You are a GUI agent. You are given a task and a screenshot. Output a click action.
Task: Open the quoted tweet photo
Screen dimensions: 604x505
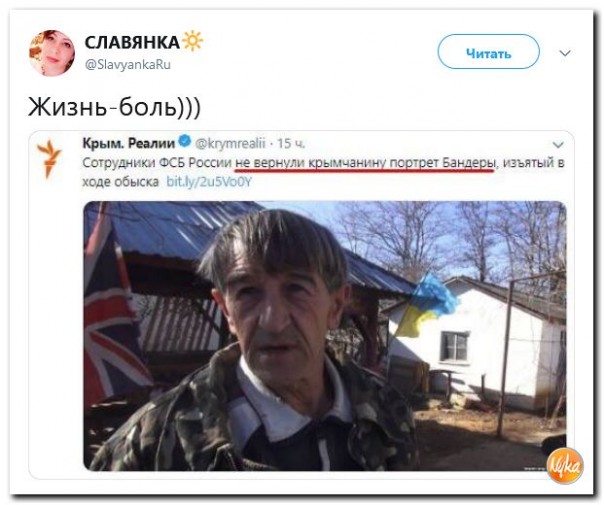[325, 335]
